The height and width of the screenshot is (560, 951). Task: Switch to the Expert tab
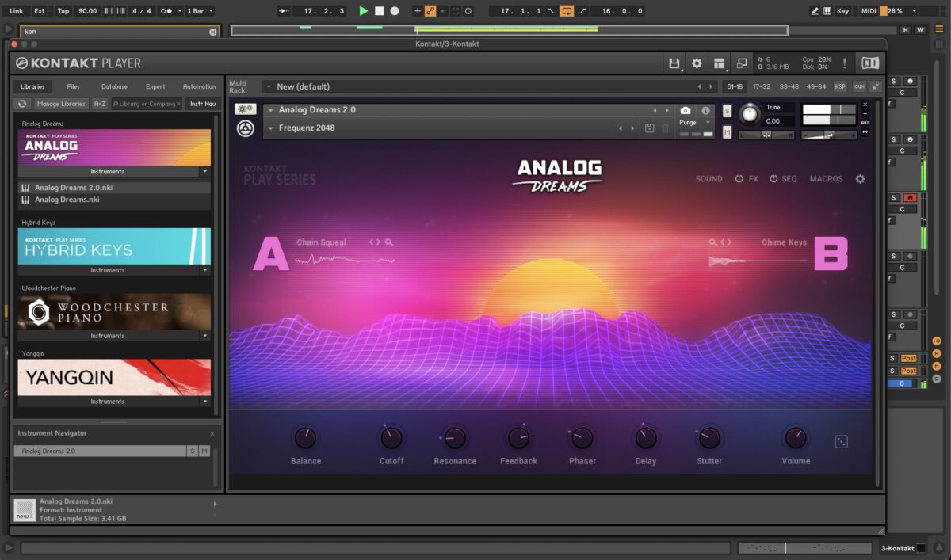point(155,86)
